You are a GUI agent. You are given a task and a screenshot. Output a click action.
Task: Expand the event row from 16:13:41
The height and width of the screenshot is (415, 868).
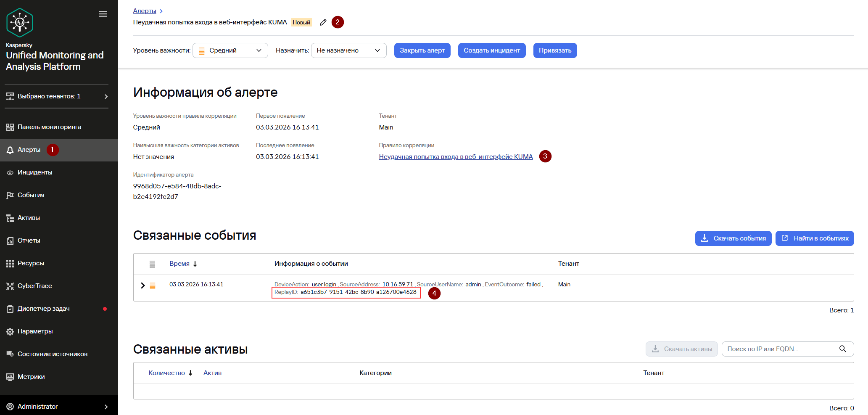pos(143,285)
